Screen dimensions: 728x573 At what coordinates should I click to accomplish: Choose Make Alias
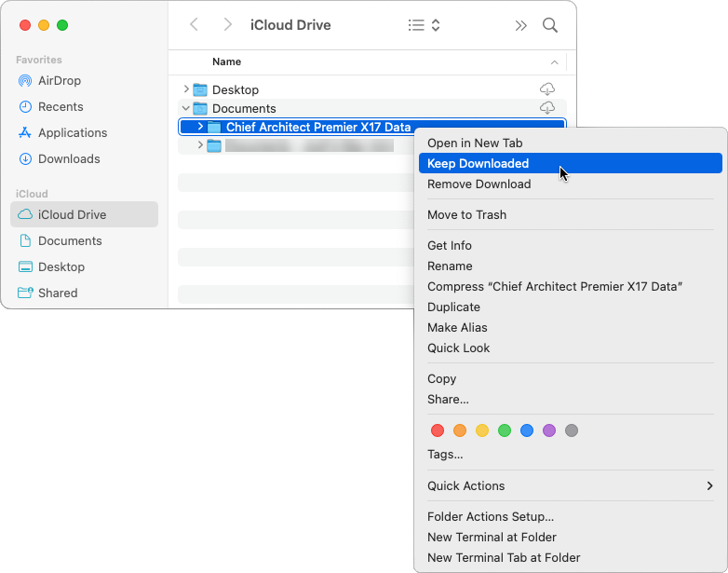[570, 327]
